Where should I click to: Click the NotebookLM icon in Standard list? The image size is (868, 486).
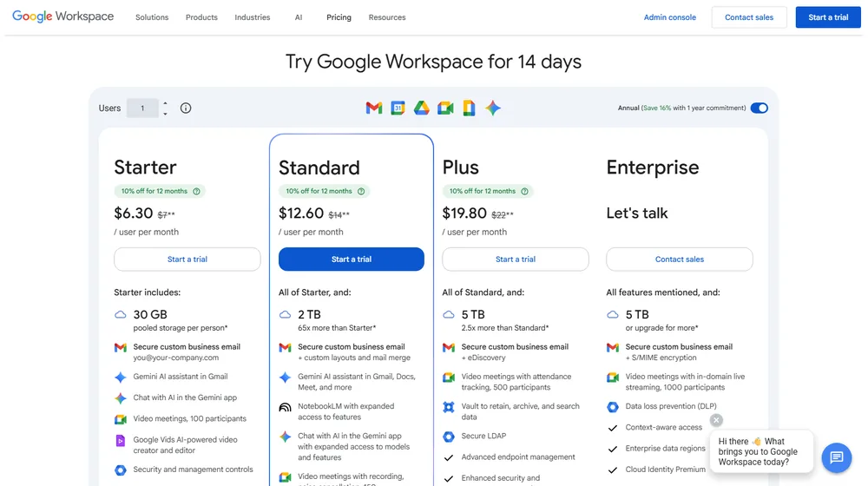click(285, 407)
